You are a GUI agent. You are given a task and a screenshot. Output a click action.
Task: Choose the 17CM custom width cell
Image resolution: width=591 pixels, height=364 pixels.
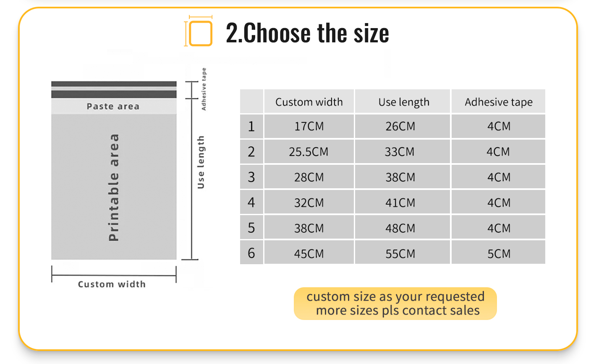(309, 126)
